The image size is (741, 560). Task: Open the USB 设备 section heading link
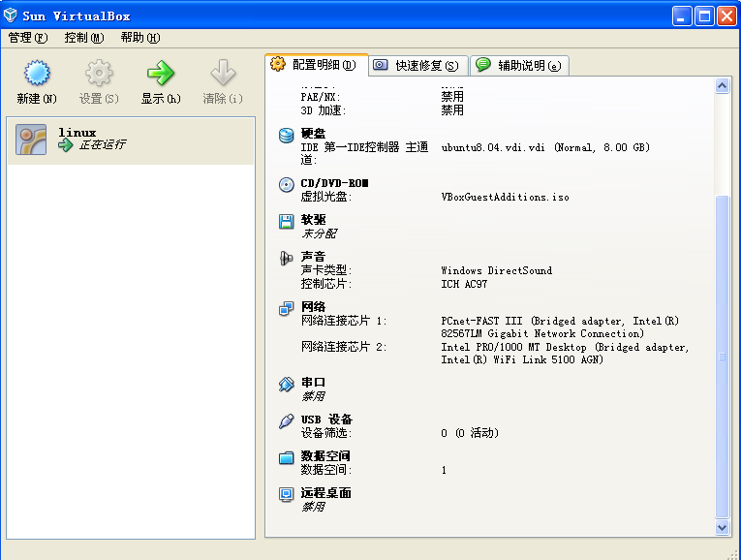[x=326, y=420]
